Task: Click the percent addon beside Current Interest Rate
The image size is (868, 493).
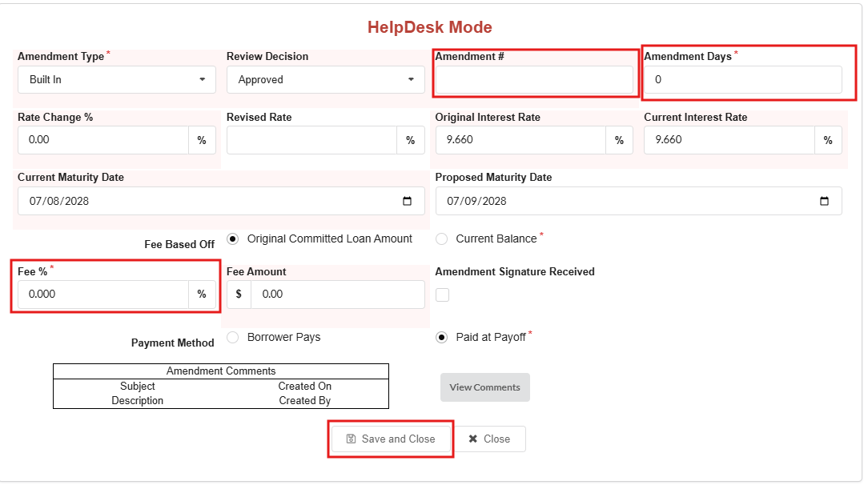Action: [828, 140]
